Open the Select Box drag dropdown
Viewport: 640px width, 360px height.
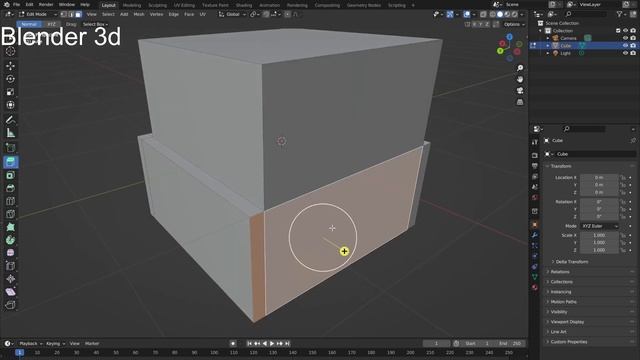(x=95, y=24)
